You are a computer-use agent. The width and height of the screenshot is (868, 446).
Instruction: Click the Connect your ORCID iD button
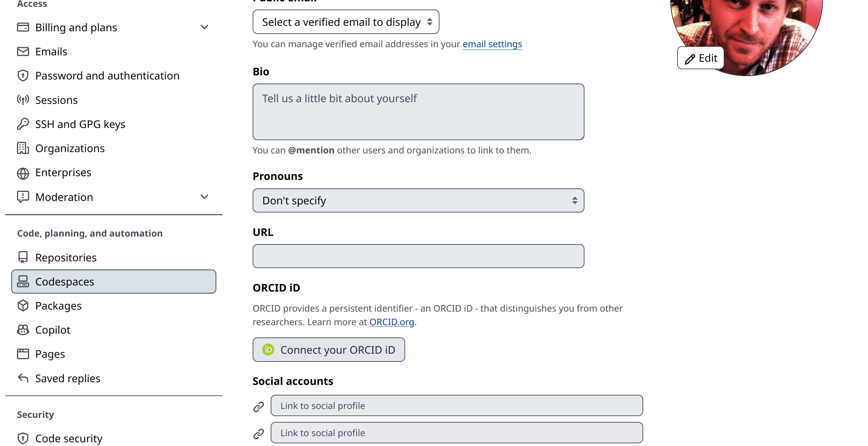(x=328, y=350)
